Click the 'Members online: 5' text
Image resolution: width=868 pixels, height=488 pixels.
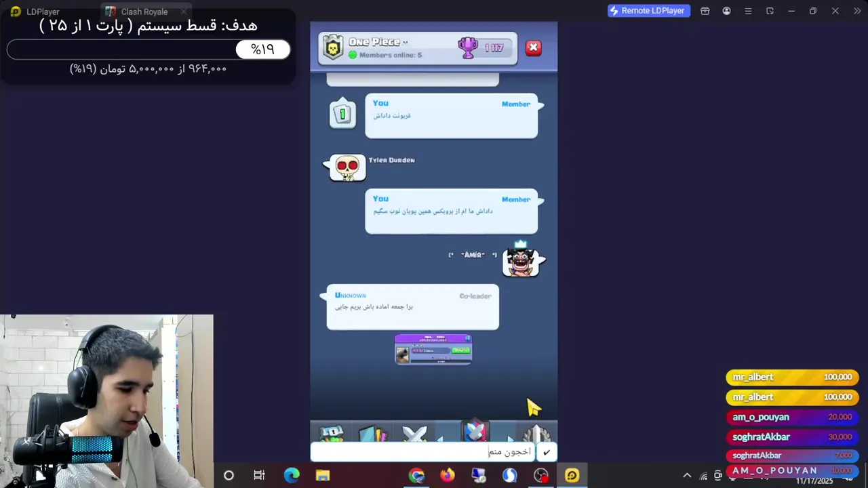click(391, 55)
